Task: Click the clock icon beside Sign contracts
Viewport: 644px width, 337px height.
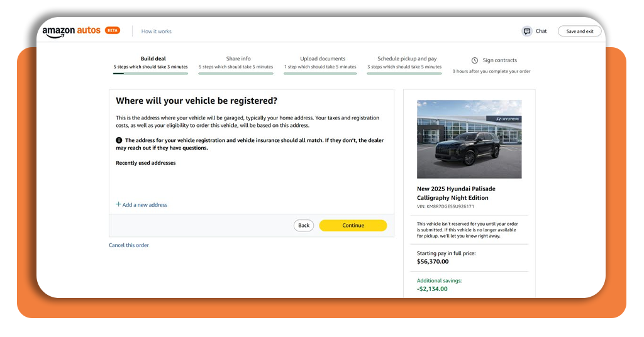Action: [475, 61]
